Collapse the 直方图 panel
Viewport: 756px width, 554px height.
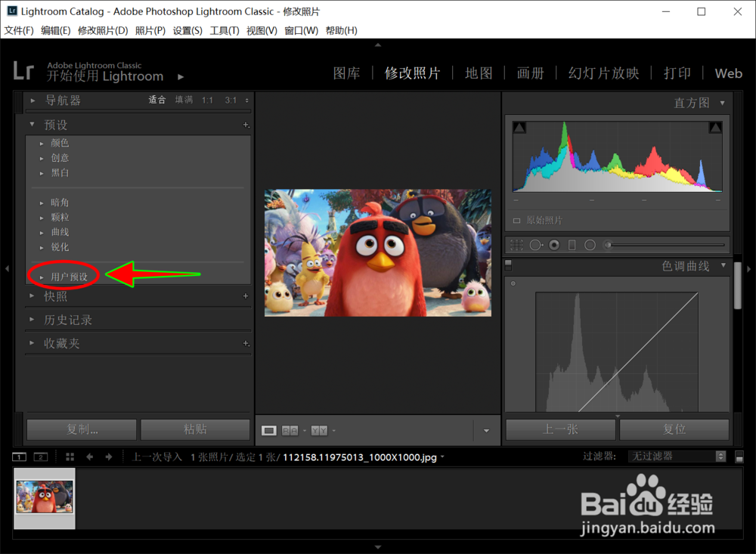click(722, 103)
